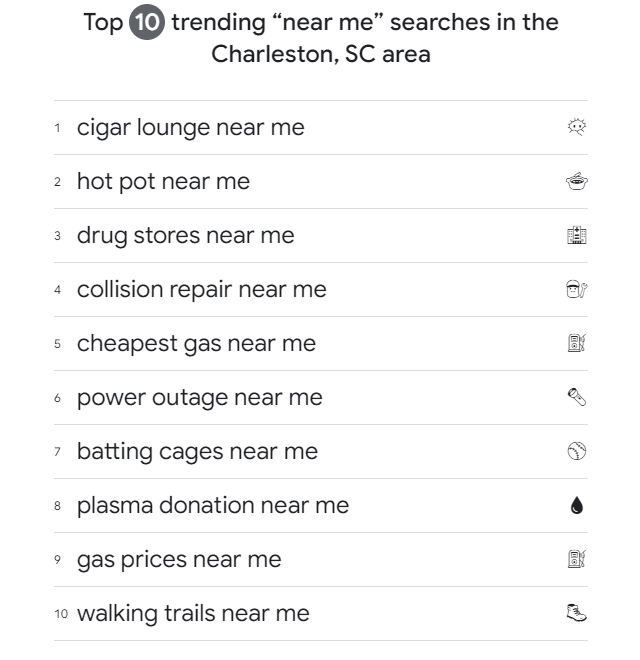Click the walking trails boot icon
The image size is (640, 660).
(x=576, y=613)
